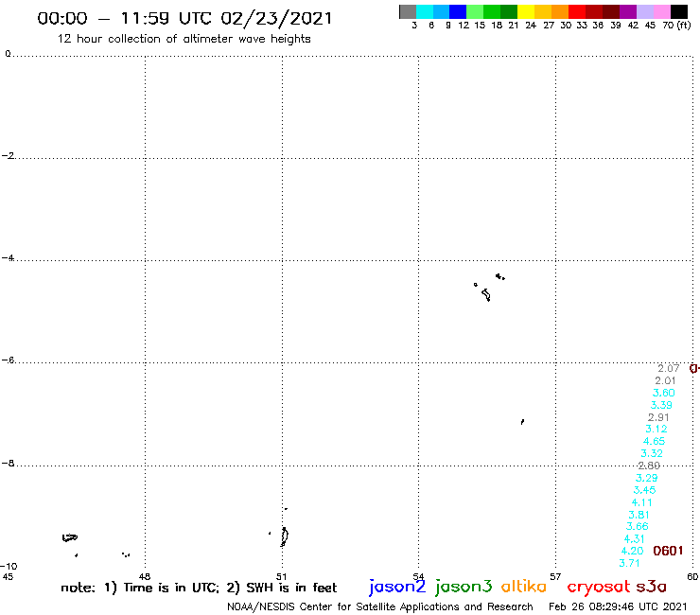This screenshot has width=700, height=615.
Task: Click the -10 latitude axis label
Action: (x=9, y=567)
